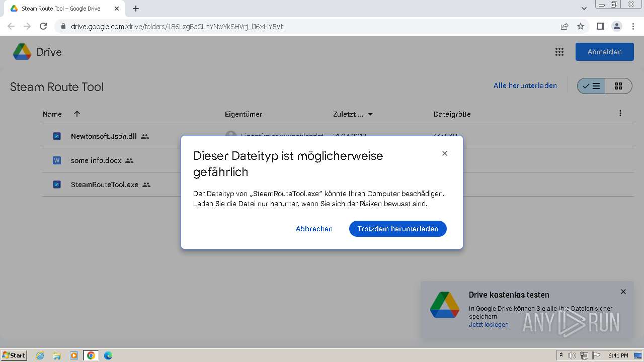644x362 pixels.
Task: Close the dangerous file type dialog
Action: 445,153
